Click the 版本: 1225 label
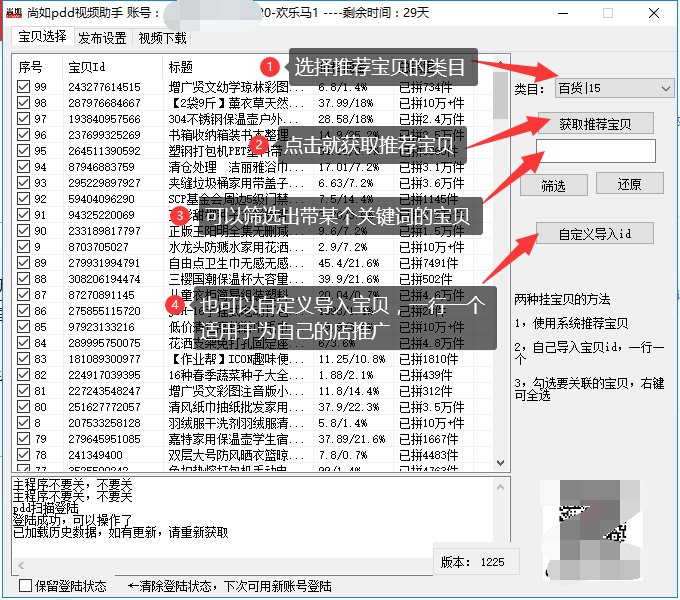Image resolution: width=680 pixels, height=600 pixels. (x=472, y=562)
